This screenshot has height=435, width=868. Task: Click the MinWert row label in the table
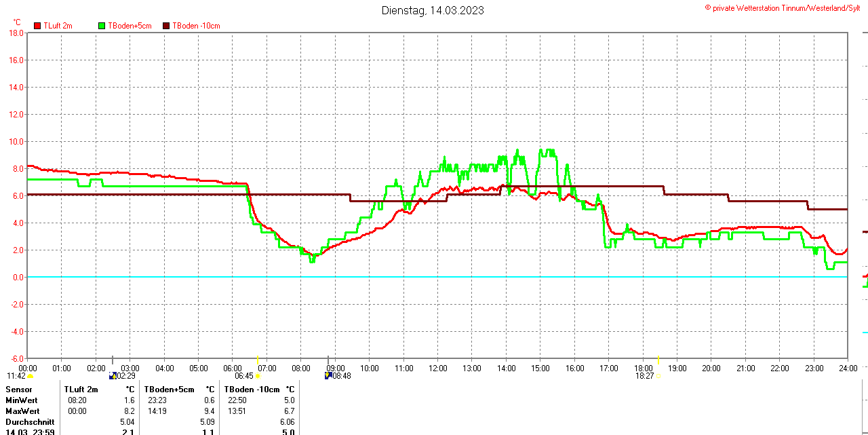click(x=22, y=400)
